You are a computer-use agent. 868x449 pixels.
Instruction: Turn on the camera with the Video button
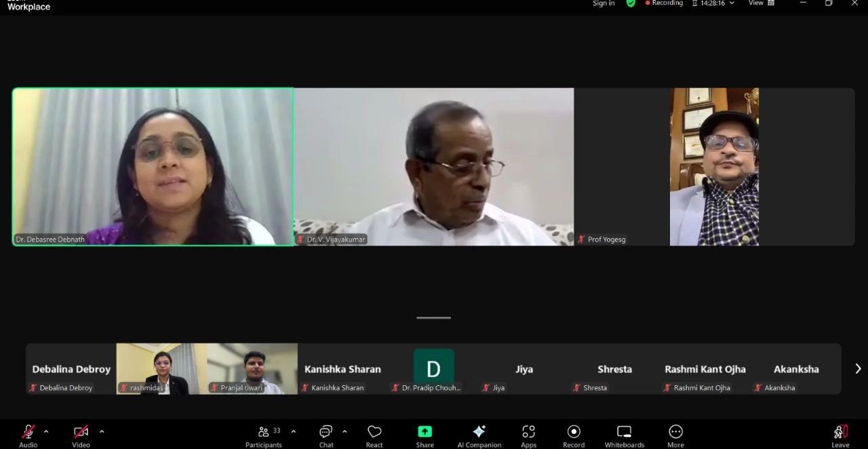pos(81,435)
